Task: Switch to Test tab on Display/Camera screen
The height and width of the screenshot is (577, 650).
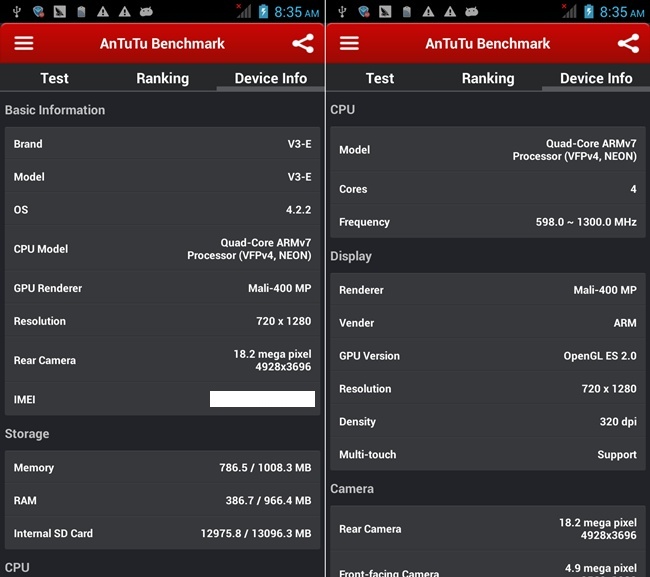Action: [x=380, y=78]
